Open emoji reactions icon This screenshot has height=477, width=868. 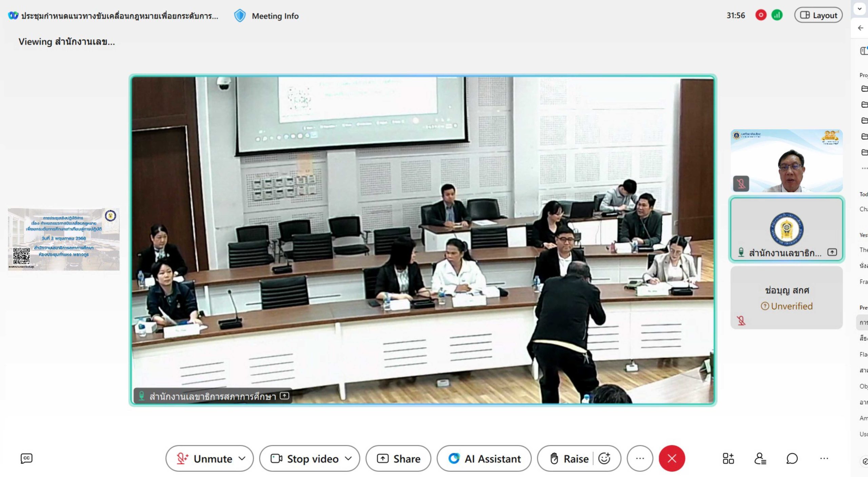click(x=604, y=458)
